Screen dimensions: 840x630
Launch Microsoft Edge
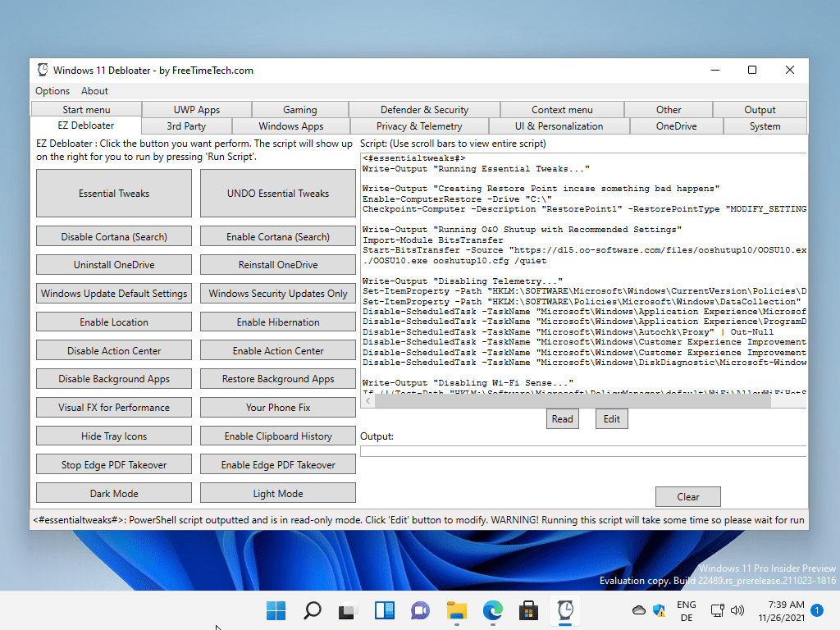[492, 610]
